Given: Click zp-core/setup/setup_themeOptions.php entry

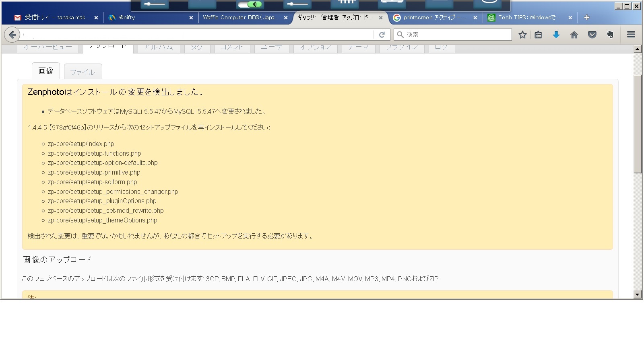Looking at the screenshot, I should 102,220.
